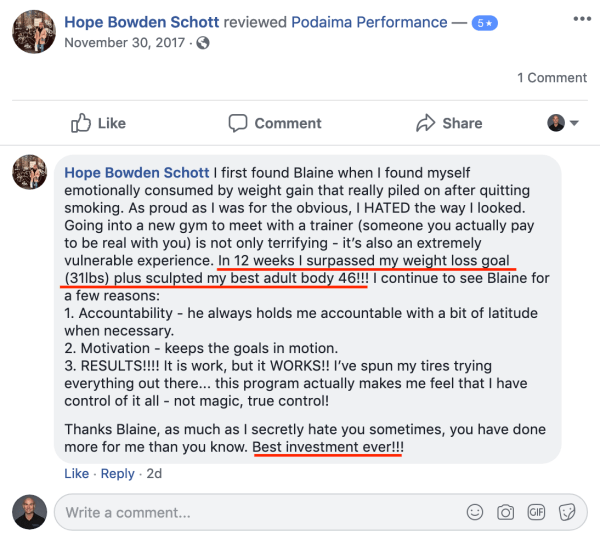Click the November 30, 2017 timestamp

pyautogui.click(x=125, y=42)
